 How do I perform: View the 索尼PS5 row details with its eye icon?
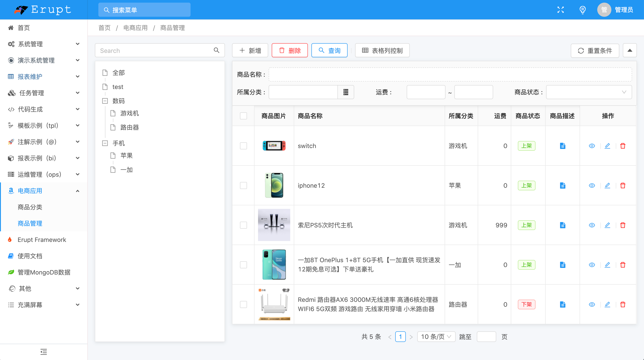click(592, 225)
